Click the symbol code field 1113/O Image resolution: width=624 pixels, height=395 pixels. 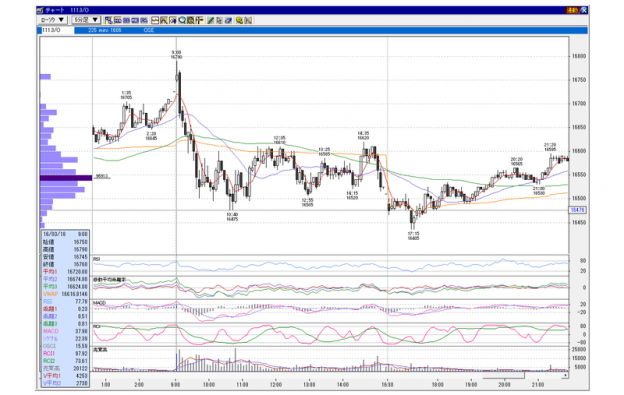pyautogui.click(x=56, y=30)
